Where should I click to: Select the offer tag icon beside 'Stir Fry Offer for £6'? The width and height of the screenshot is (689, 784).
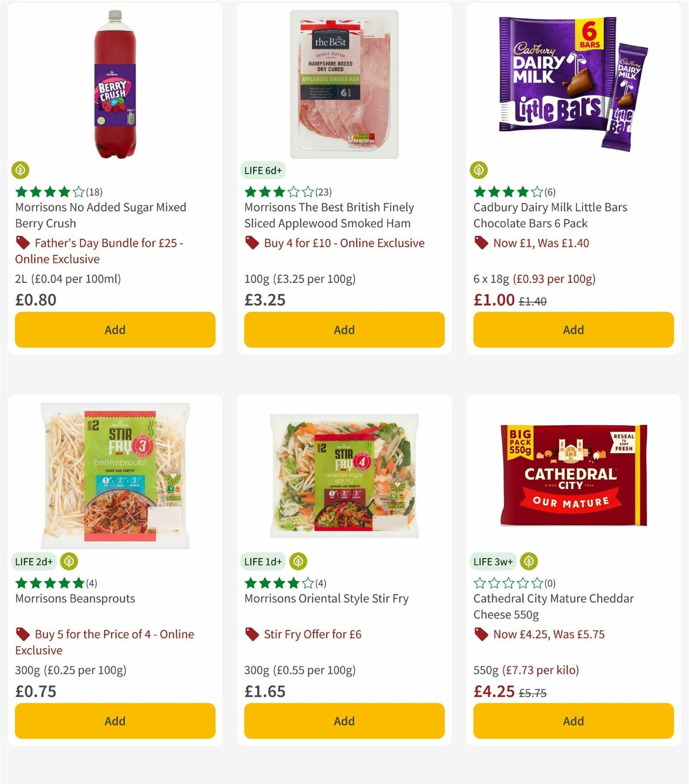pos(253,634)
